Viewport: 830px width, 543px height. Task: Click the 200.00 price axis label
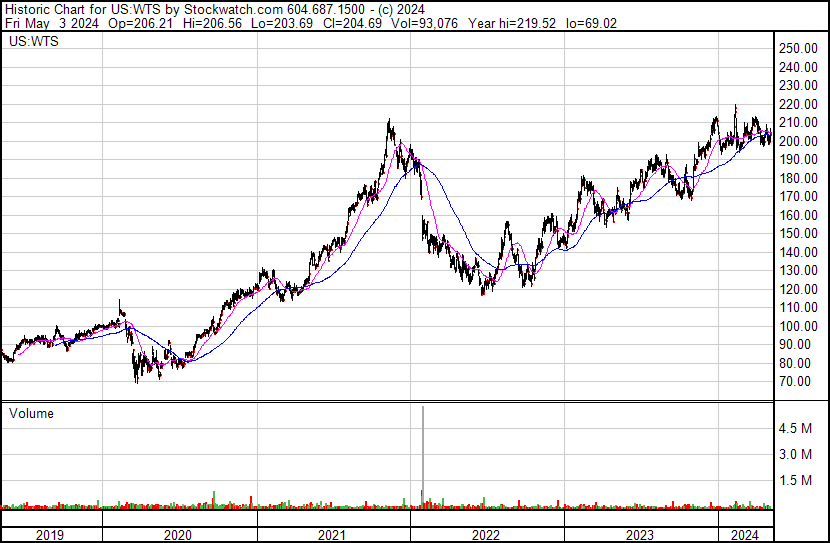(x=798, y=141)
